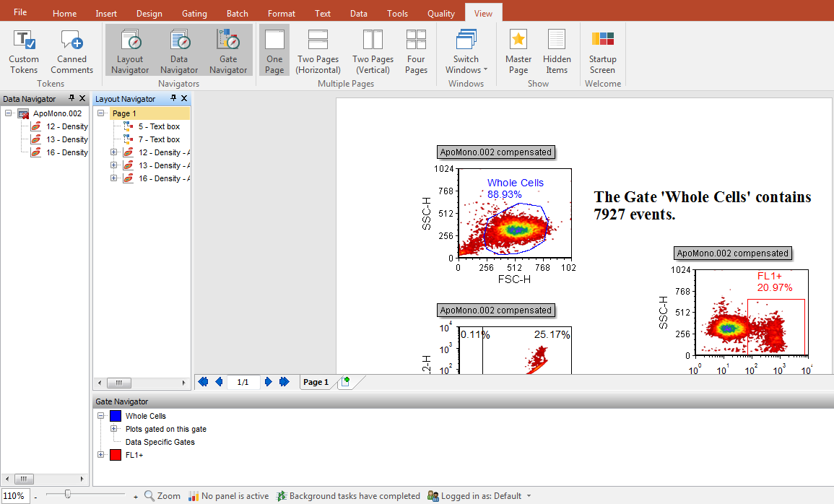Add a new page tab
Image resolution: width=834 pixels, height=504 pixels.
click(x=345, y=382)
